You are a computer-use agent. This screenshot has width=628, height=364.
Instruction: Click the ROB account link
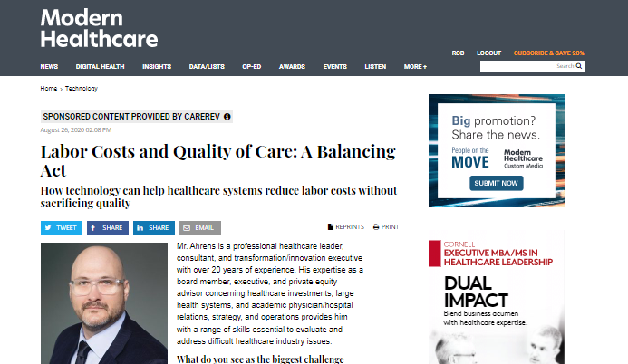[458, 53]
